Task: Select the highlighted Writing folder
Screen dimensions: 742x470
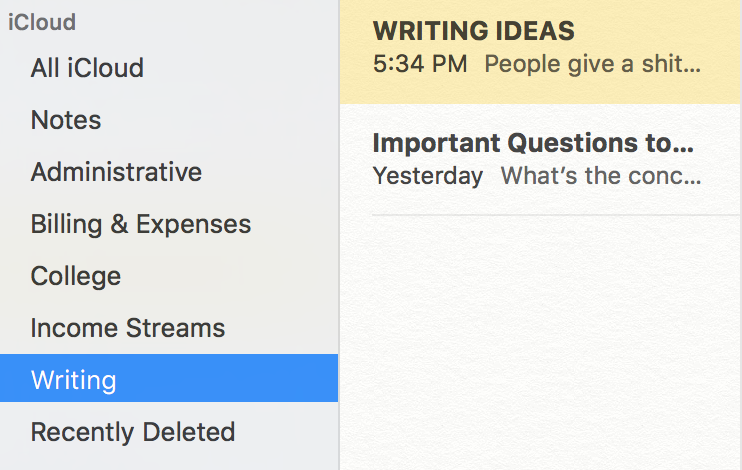Action: [169, 378]
